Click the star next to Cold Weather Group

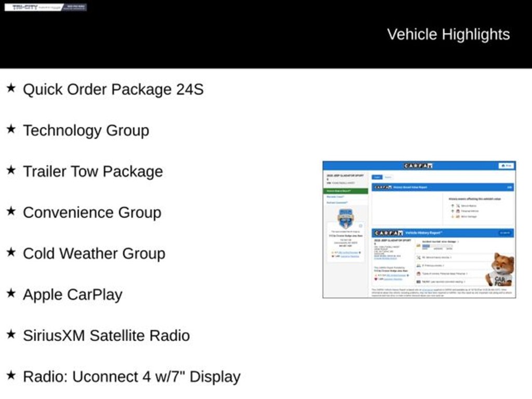click(11, 252)
